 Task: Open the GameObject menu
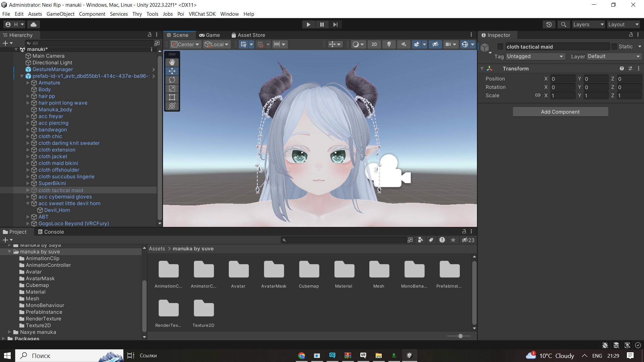tap(60, 14)
